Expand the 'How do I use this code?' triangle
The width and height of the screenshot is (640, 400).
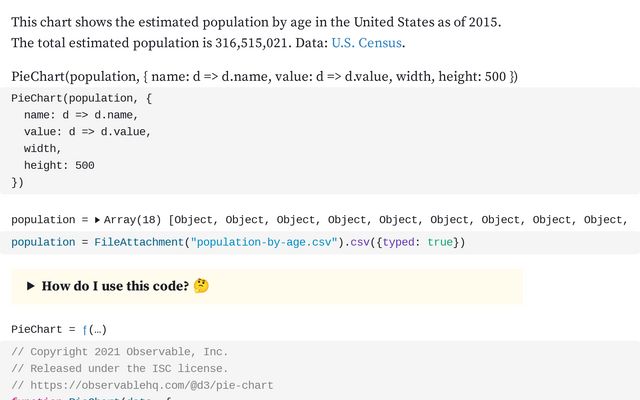(x=31, y=286)
